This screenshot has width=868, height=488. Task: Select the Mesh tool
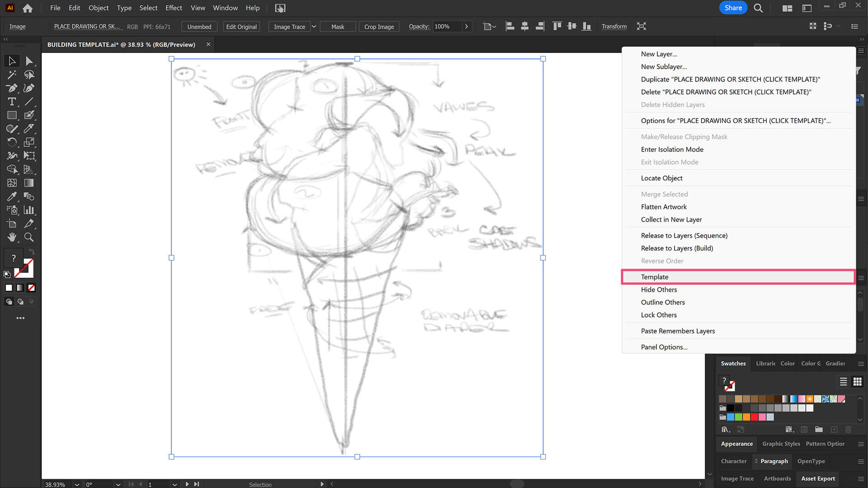tap(12, 183)
